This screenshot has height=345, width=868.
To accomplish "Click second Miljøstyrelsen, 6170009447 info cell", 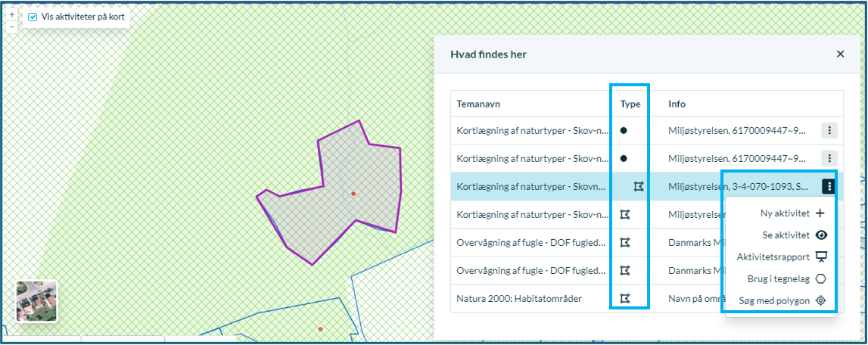I will (739, 158).
